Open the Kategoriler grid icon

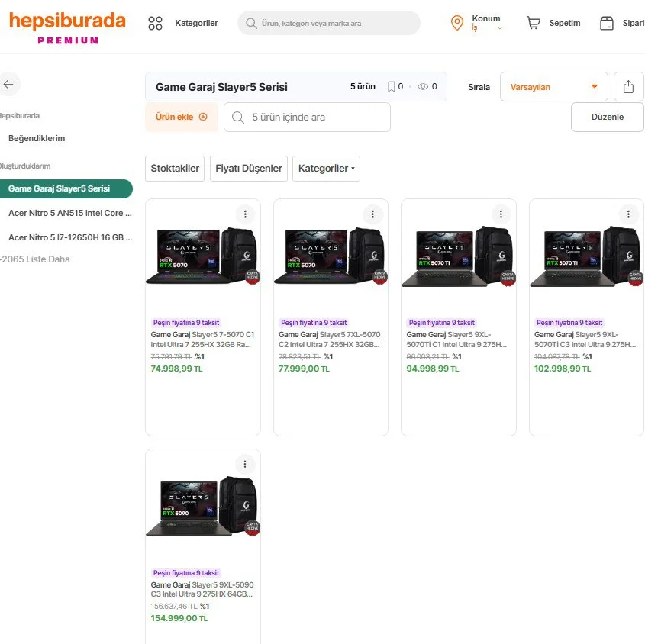click(156, 24)
